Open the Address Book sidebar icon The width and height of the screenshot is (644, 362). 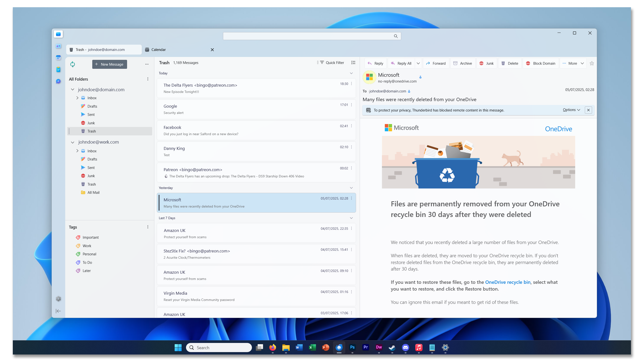58,46
